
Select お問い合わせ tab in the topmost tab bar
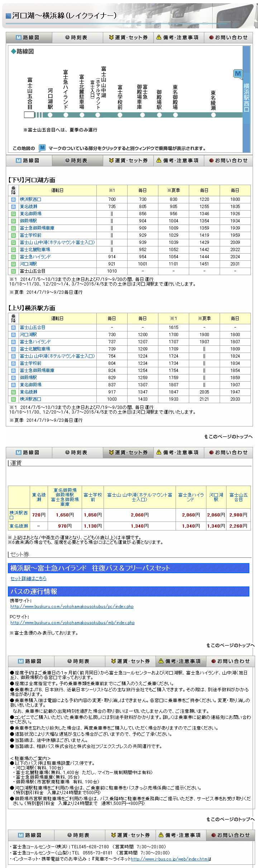click(x=229, y=38)
